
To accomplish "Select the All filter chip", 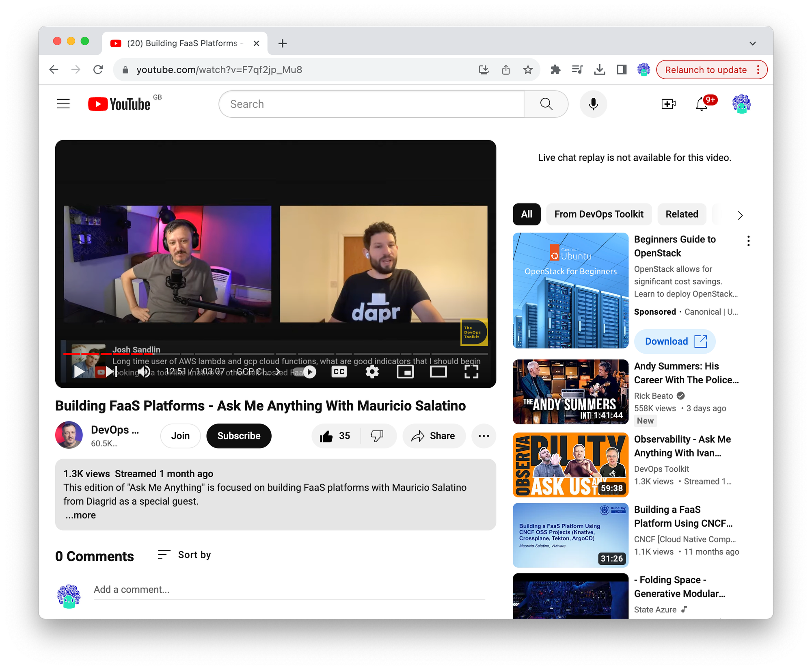I will [527, 214].
